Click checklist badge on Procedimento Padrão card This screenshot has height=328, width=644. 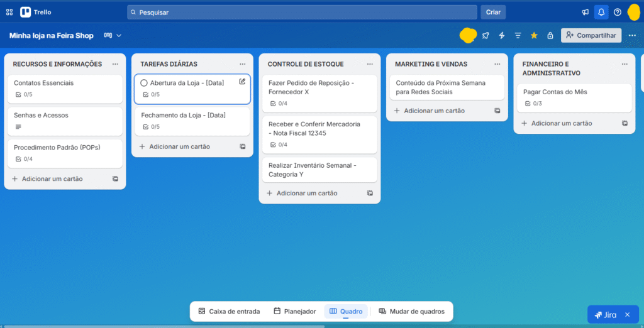point(24,159)
